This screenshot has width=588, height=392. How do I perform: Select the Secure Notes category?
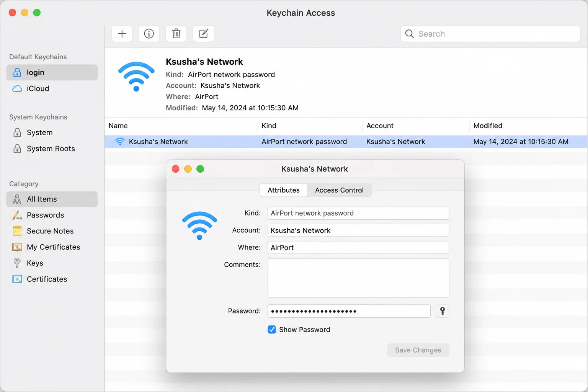(52, 231)
